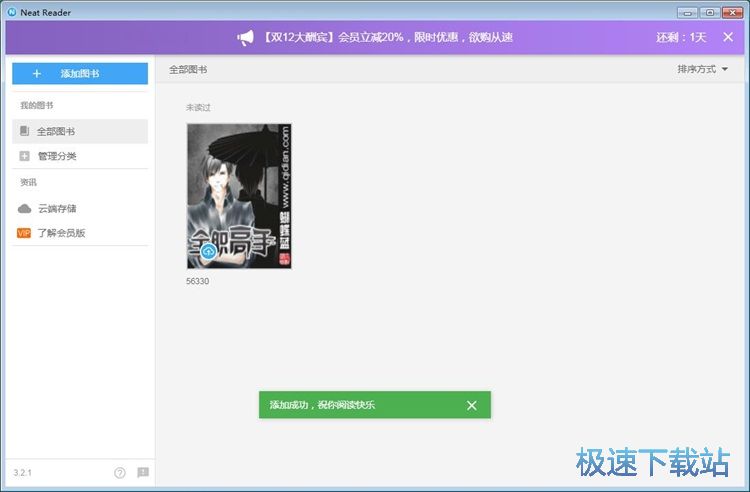This screenshot has width=750, height=492.
Task: Click the cloud upload icon on book cover
Action: (x=209, y=251)
